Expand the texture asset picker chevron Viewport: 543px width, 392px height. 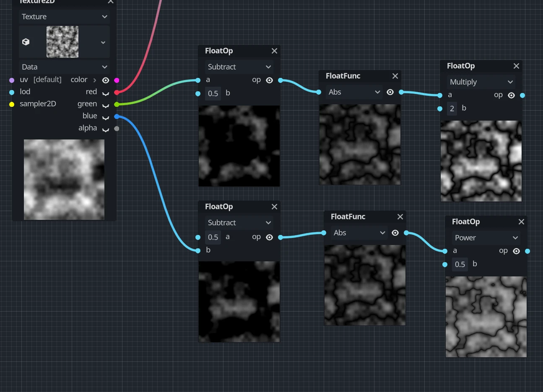(103, 42)
